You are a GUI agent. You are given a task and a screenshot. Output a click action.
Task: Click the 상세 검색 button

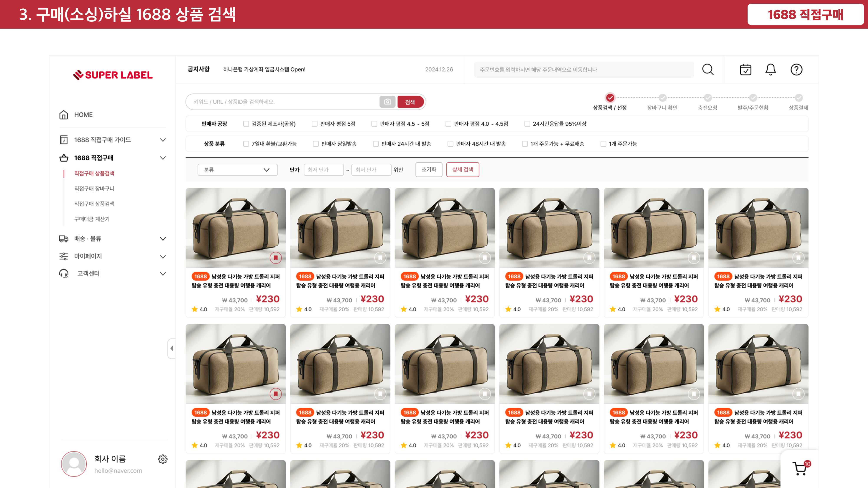tap(462, 169)
